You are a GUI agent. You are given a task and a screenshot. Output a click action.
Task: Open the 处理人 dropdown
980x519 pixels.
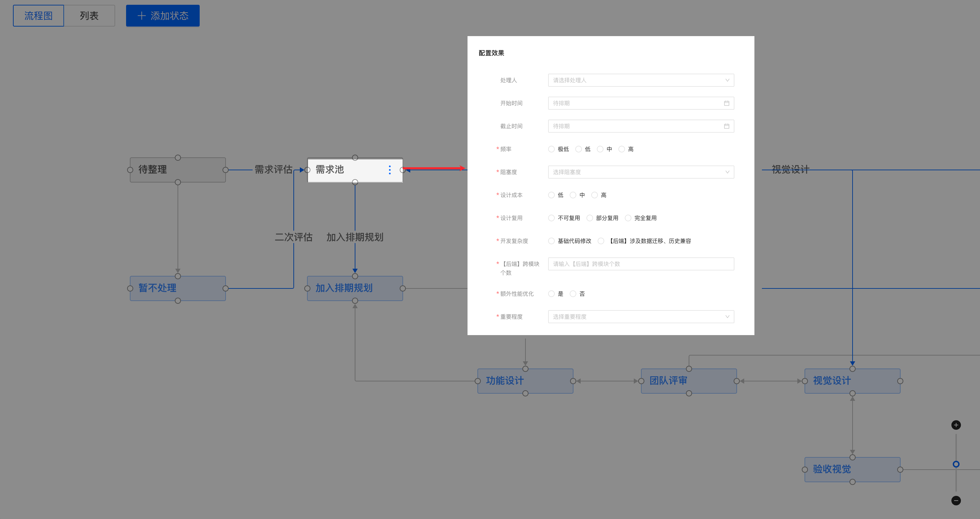(x=641, y=80)
